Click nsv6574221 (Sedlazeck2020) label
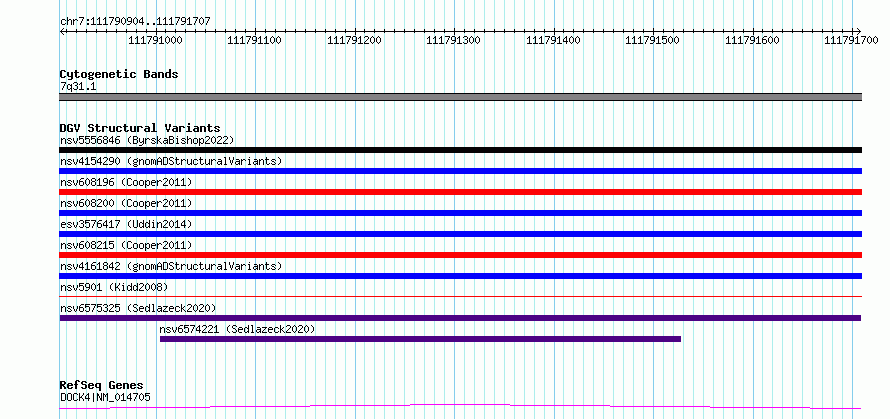 coord(237,329)
